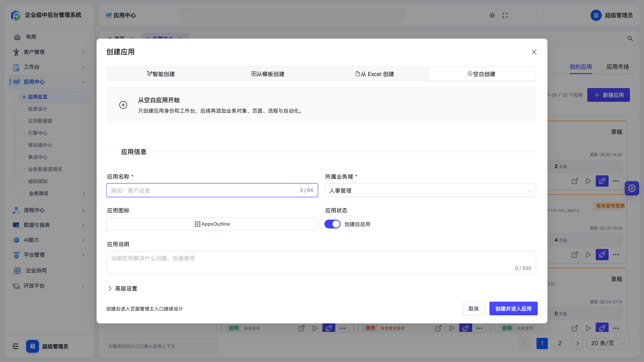Screen dimensions: 644x362
Task: Click the system logo beside 企业级中后台管理系统
Action: pyautogui.click(x=16, y=15)
